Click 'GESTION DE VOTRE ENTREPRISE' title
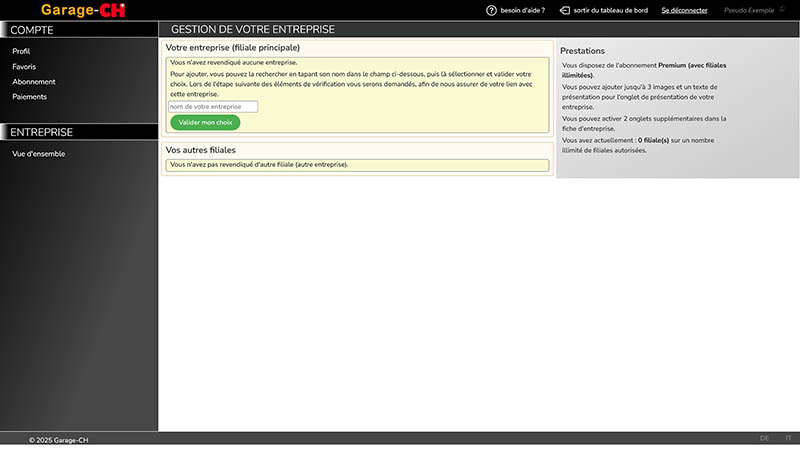This screenshot has height=450, width=800. [x=253, y=30]
